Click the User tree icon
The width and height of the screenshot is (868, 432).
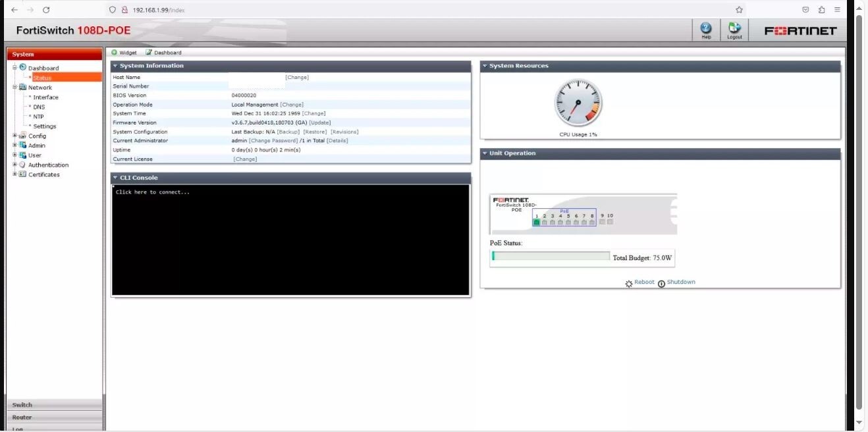[x=23, y=155]
